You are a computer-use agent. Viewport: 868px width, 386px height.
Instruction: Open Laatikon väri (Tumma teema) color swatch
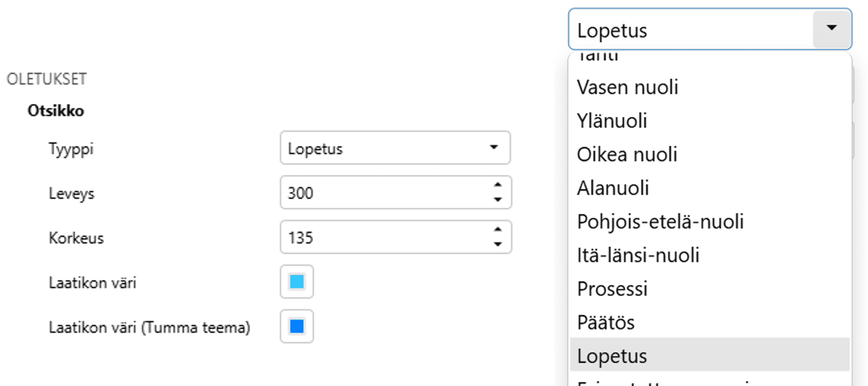pyautogui.click(x=297, y=326)
